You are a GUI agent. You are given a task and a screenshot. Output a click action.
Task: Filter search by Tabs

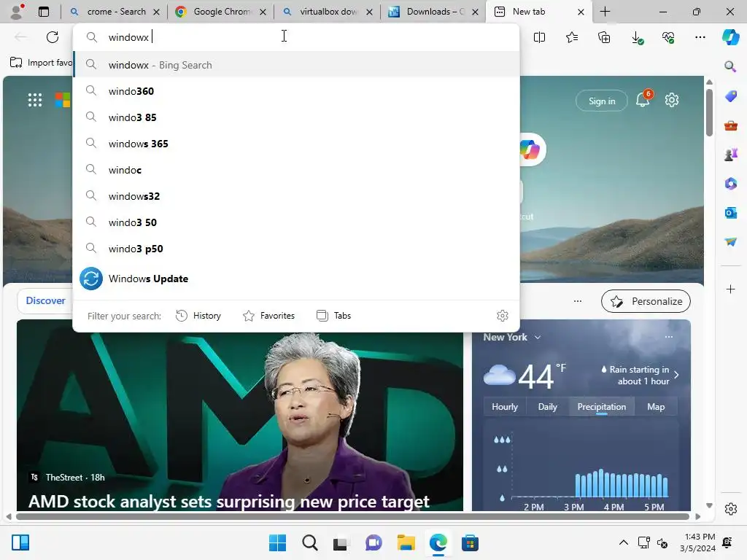click(x=334, y=315)
